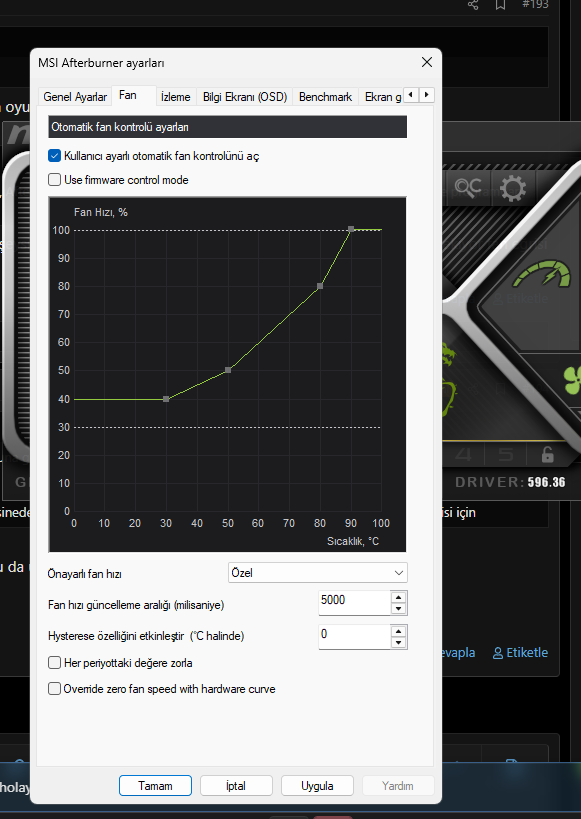The image size is (581, 819).
Task: Open the Önayarlı fan hızı dropdown
Action: [318, 573]
